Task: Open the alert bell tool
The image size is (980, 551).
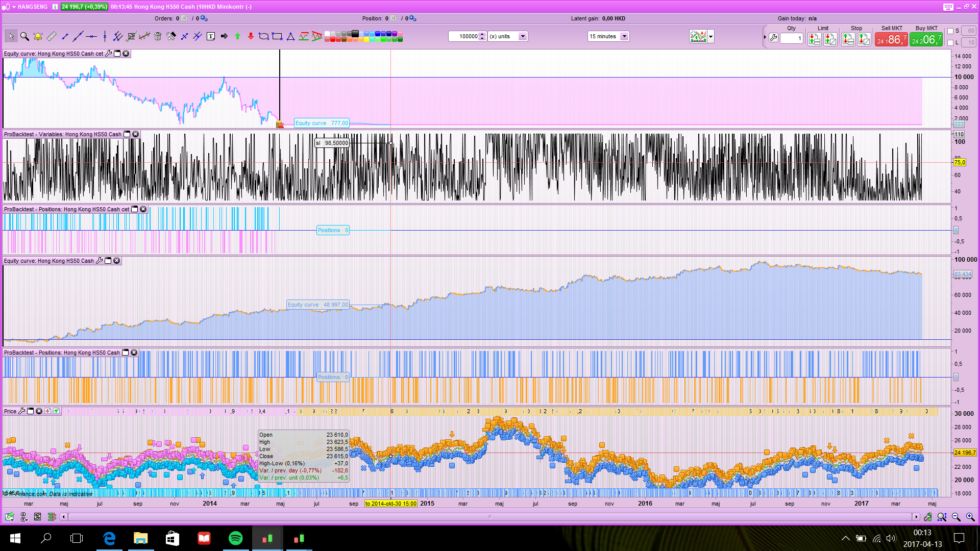Action: tap(38, 36)
